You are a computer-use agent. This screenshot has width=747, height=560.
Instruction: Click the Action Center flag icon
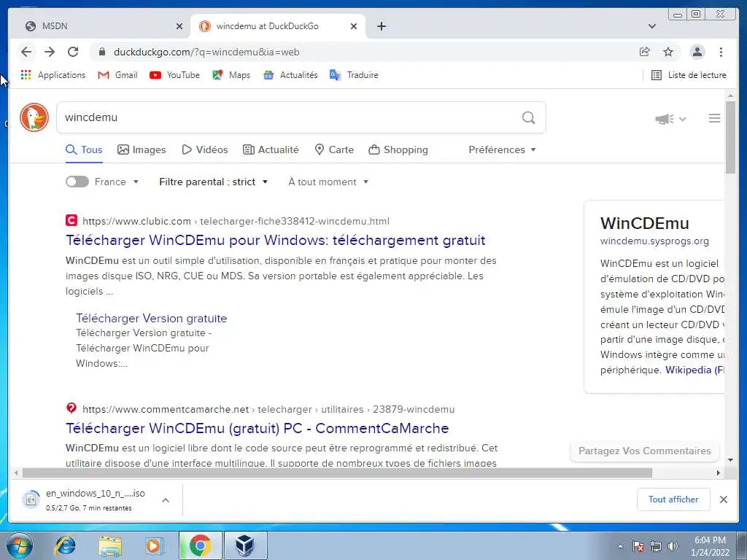click(x=638, y=546)
